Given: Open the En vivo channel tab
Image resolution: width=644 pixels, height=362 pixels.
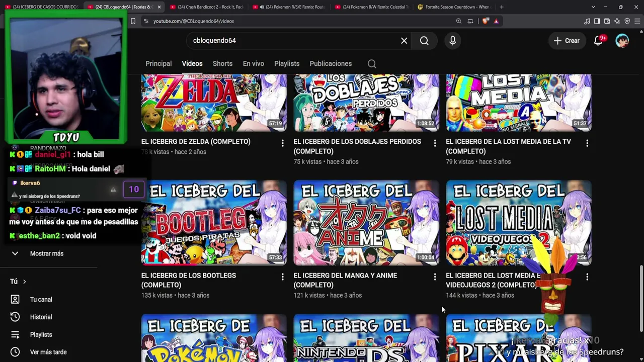Looking at the screenshot, I should click(253, 64).
